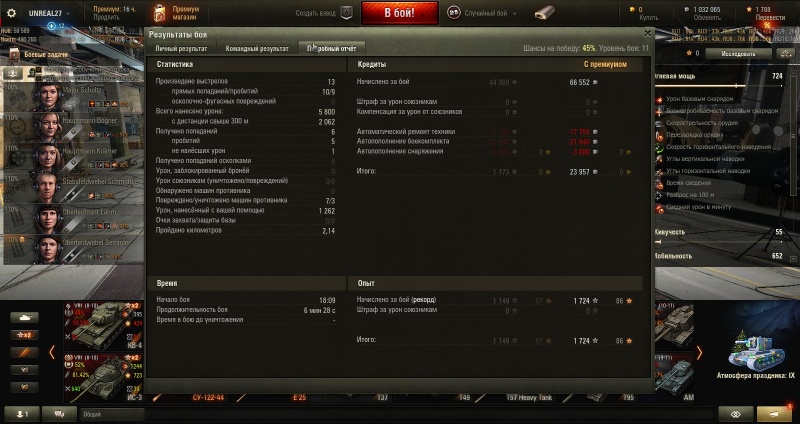Image resolution: width=800 pixels, height=424 pixels.
Task: Toggle the x2 bonus carousel filter
Action: point(24,335)
